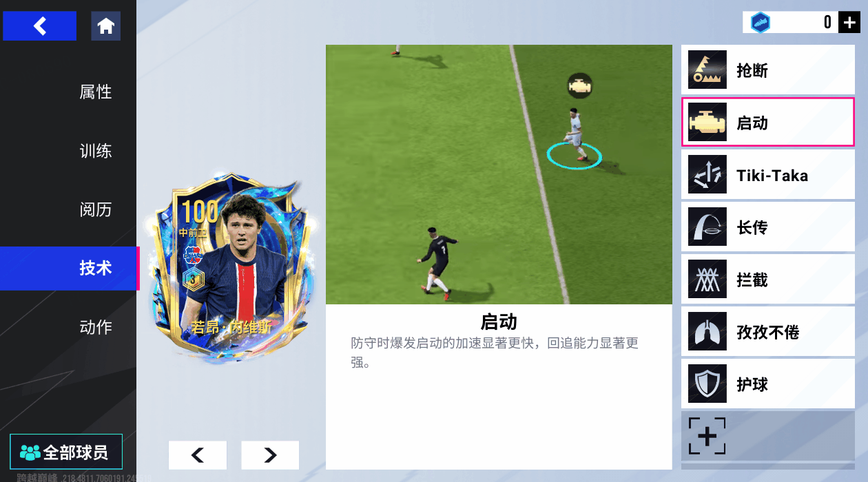The height and width of the screenshot is (482, 868).
Task: Open the 全部球员 all players button
Action: [66, 452]
